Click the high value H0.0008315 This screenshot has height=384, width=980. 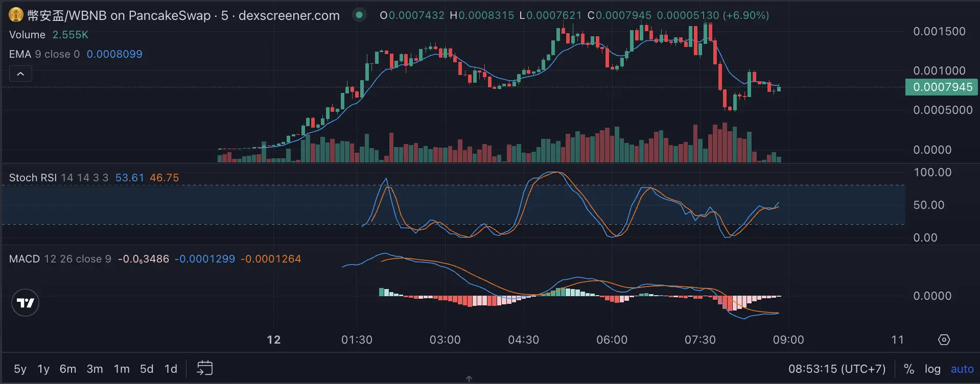[x=482, y=15]
